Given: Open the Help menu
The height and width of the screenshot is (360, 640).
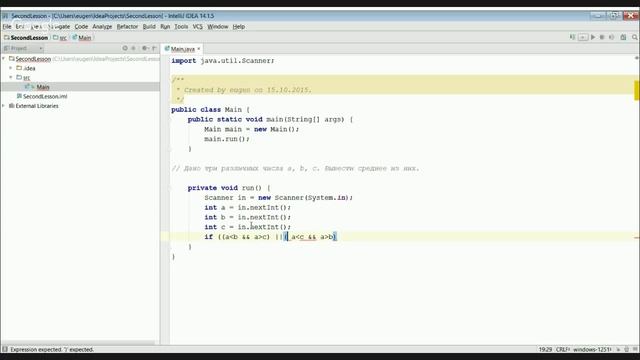Looking at the screenshot, I should pyautogui.click(x=239, y=27).
